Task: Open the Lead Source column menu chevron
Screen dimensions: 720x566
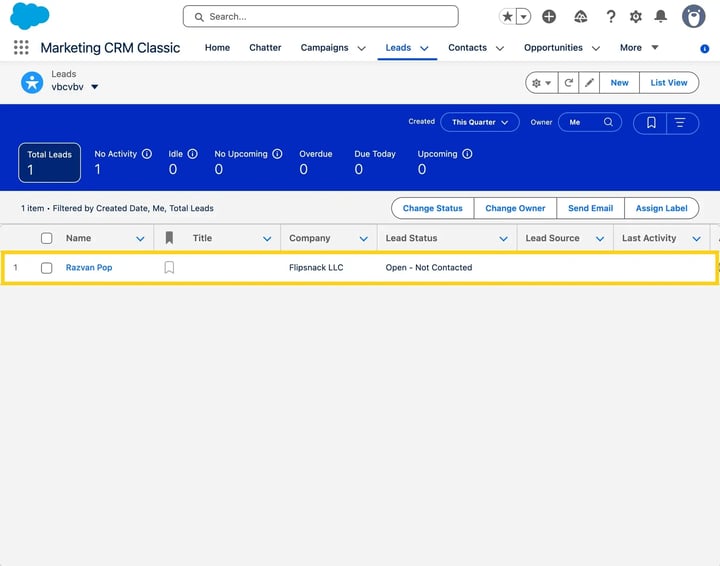Action: tap(600, 239)
